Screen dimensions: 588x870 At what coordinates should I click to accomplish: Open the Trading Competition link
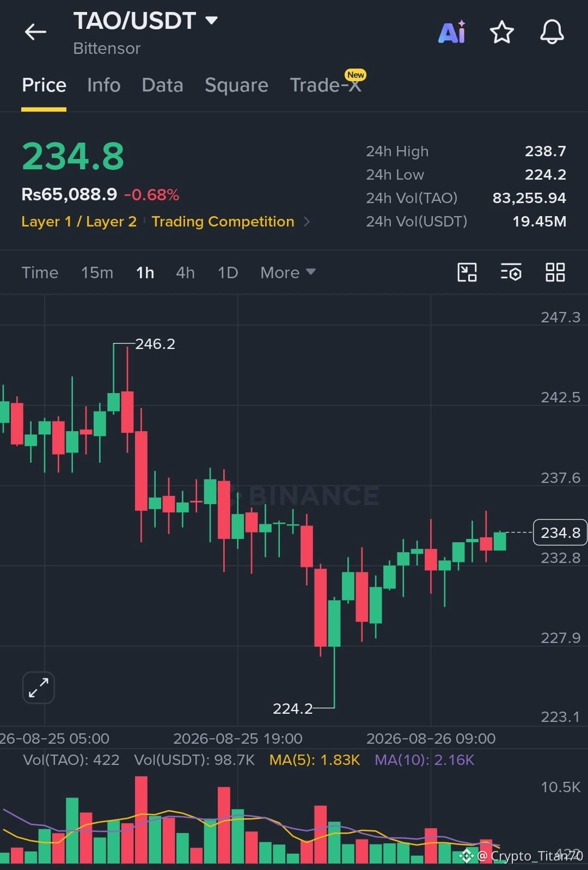tap(223, 222)
